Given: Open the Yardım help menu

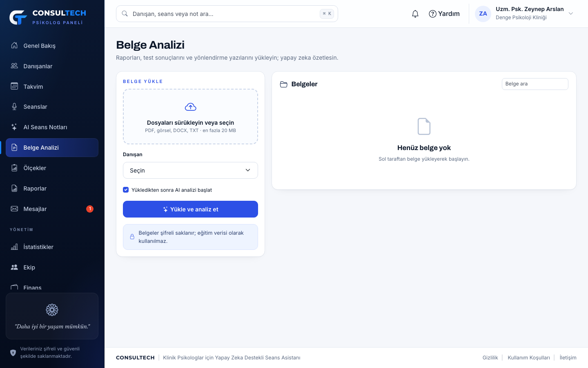Looking at the screenshot, I should [x=444, y=14].
